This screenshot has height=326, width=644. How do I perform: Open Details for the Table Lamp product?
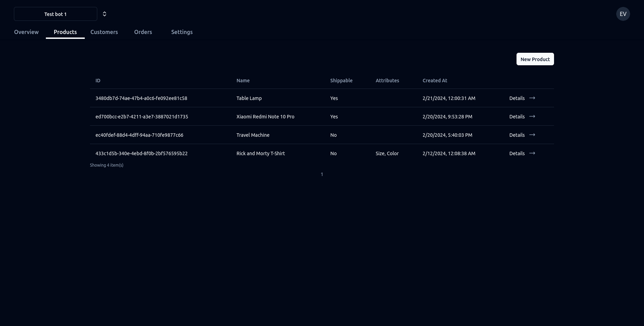point(517,98)
